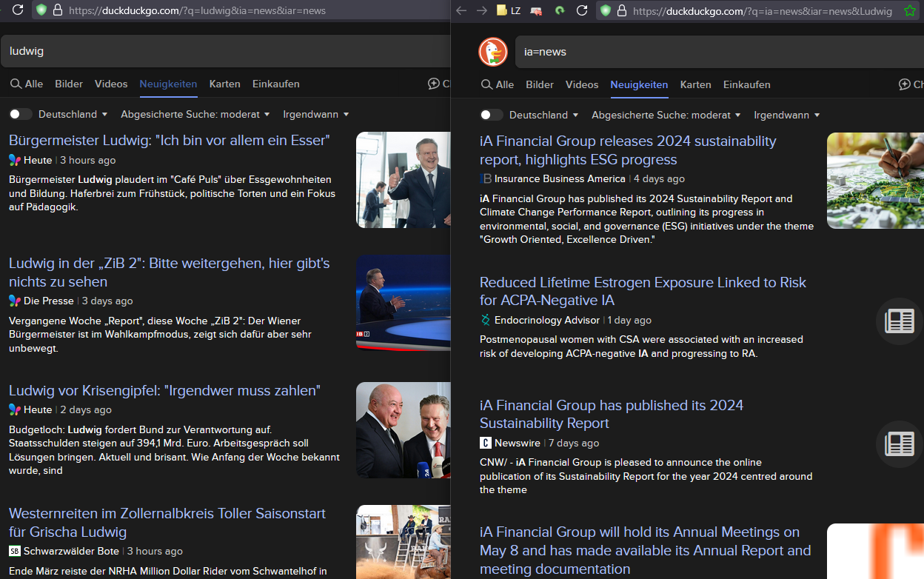
Task: Click shield icon in right window address bar
Action: tap(606, 10)
